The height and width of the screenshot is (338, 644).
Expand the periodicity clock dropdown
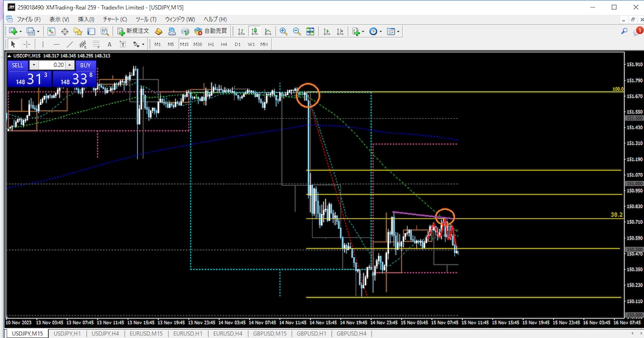pyautogui.click(x=381, y=32)
